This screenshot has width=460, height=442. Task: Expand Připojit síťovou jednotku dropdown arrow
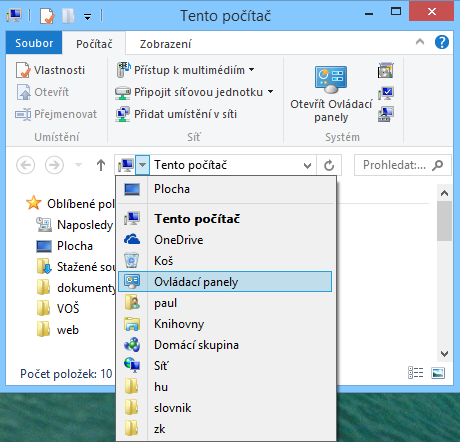pyautogui.click(x=270, y=91)
